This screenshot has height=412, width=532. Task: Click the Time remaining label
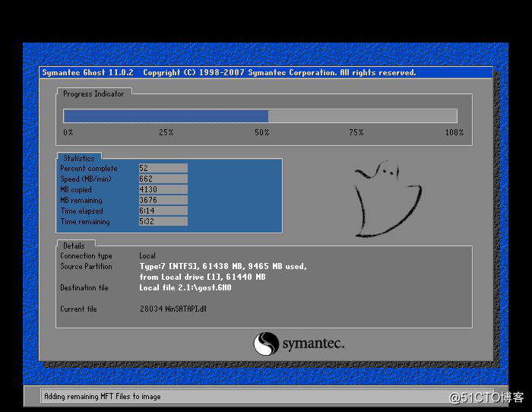[x=85, y=222]
